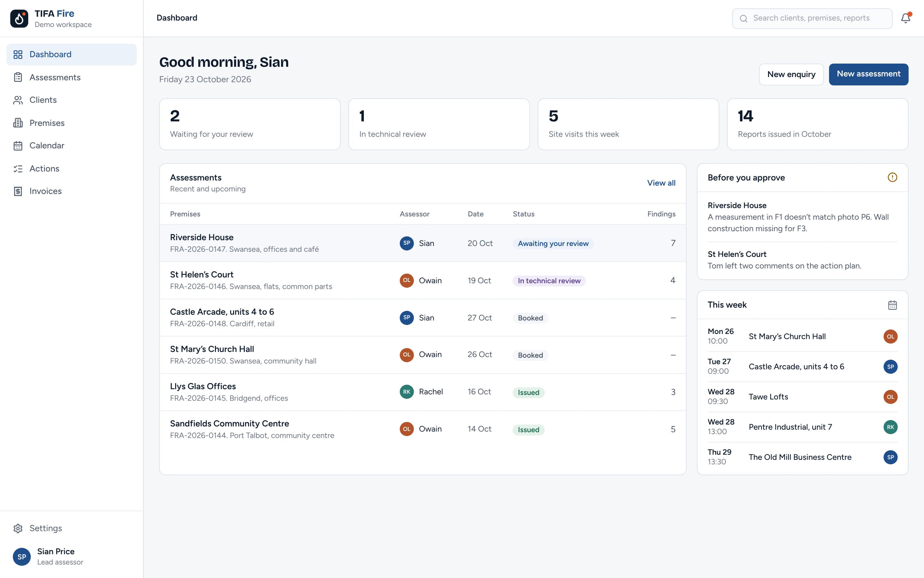Viewport: 924px width, 578px height.
Task: Click the Assessments clipboard icon
Action: [x=18, y=77]
